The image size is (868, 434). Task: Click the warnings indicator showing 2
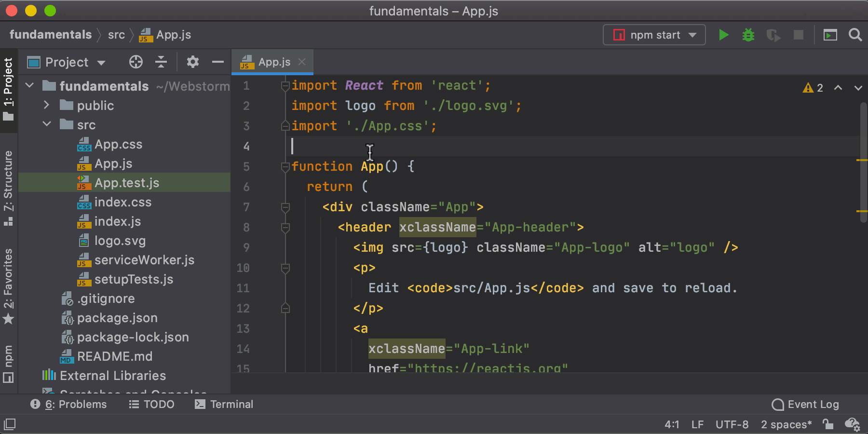813,88
